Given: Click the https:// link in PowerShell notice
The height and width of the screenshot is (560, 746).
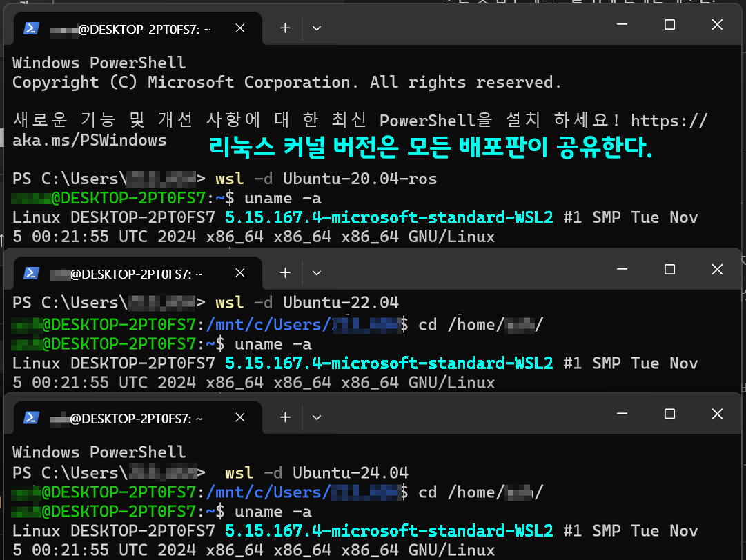Looking at the screenshot, I should tap(669, 120).
